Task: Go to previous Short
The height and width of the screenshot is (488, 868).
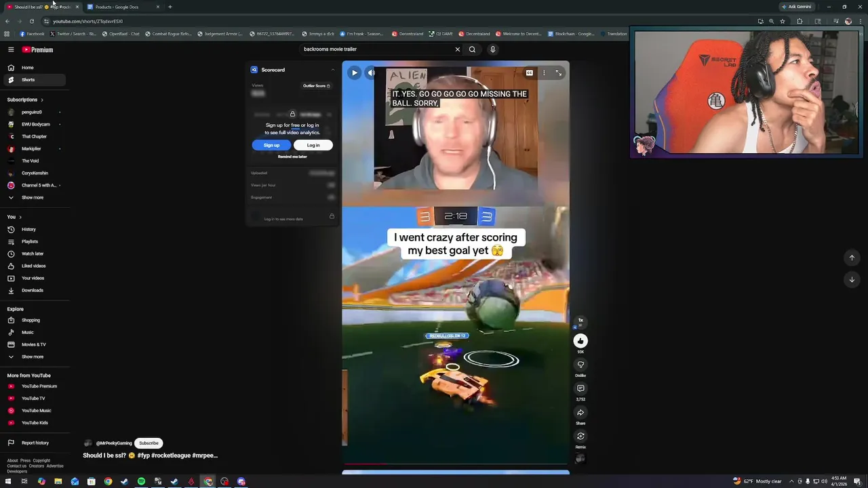Action: [x=852, y=258]
